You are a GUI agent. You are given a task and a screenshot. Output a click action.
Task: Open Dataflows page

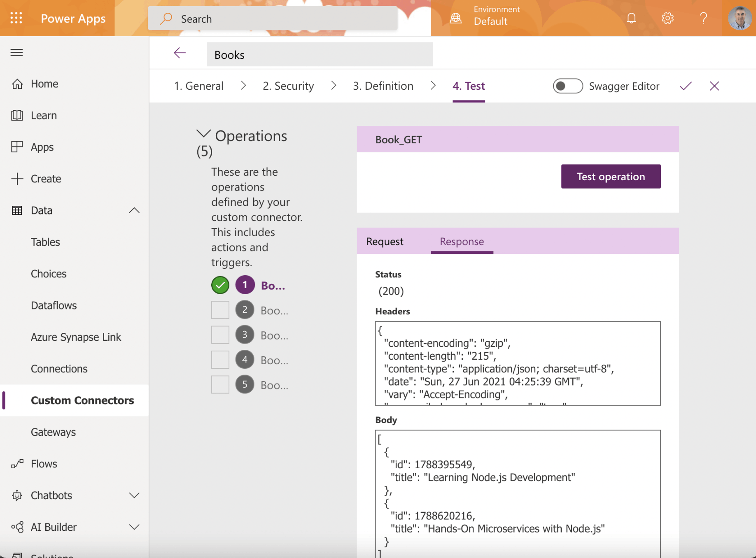54,305
